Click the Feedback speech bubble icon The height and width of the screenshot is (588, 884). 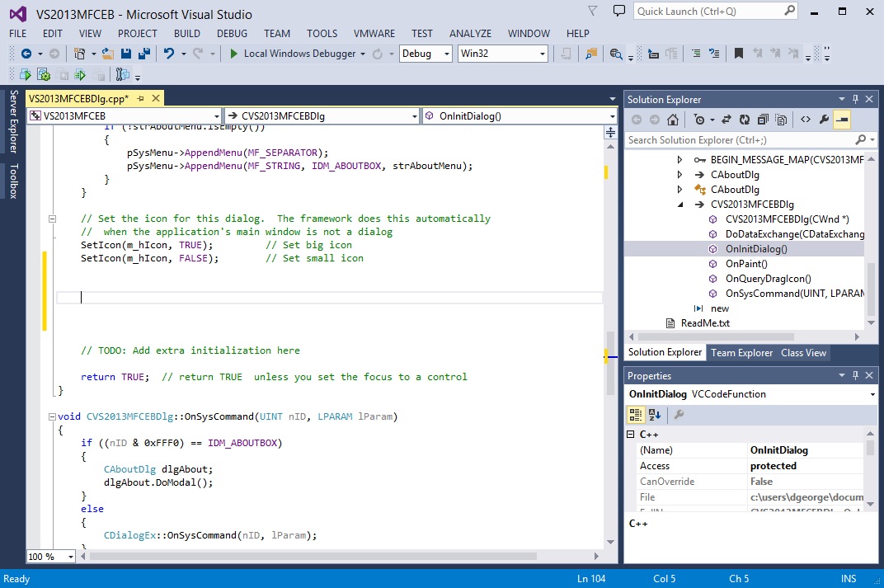coord(619,12)
